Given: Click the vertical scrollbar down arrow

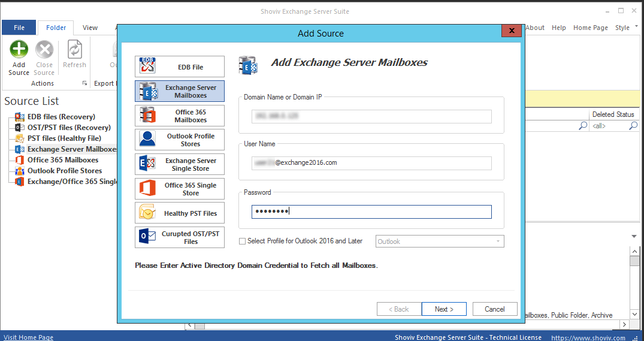Looking at the screenshot, I should click(634, 314).
